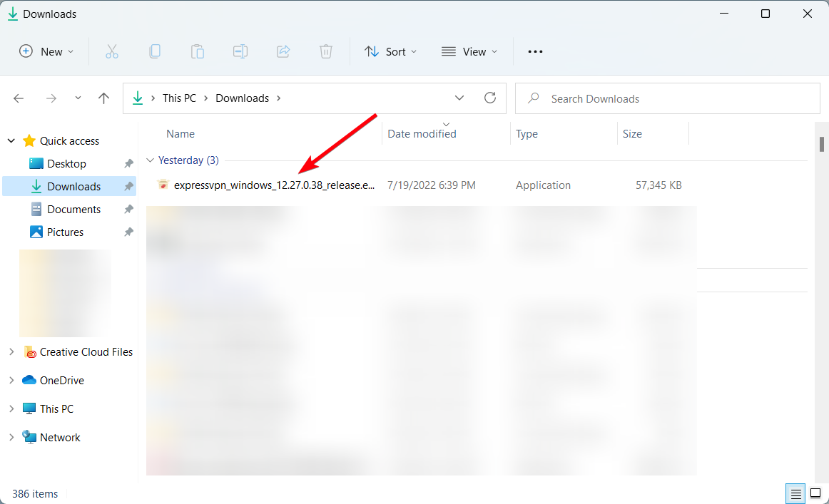Collapse the Yesterday (3) group
The width and height of the screenshot is (829, 504).
(150, 160)
